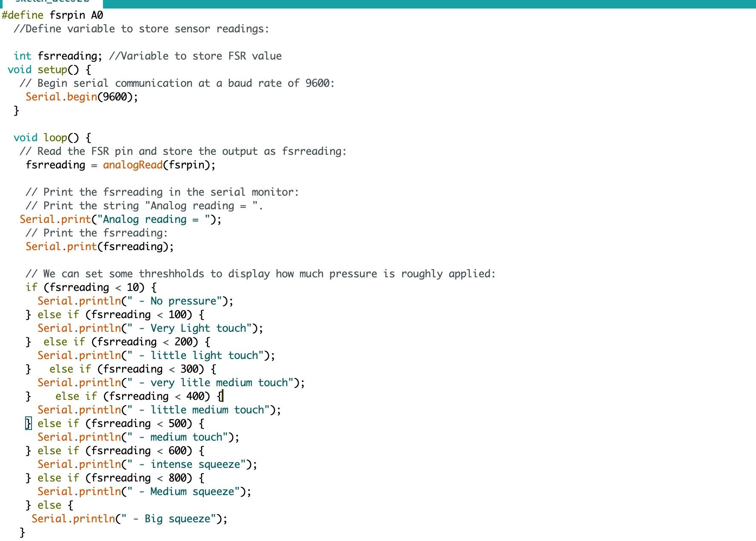
Task: Click the final '} else {' line
Action: 49,505
